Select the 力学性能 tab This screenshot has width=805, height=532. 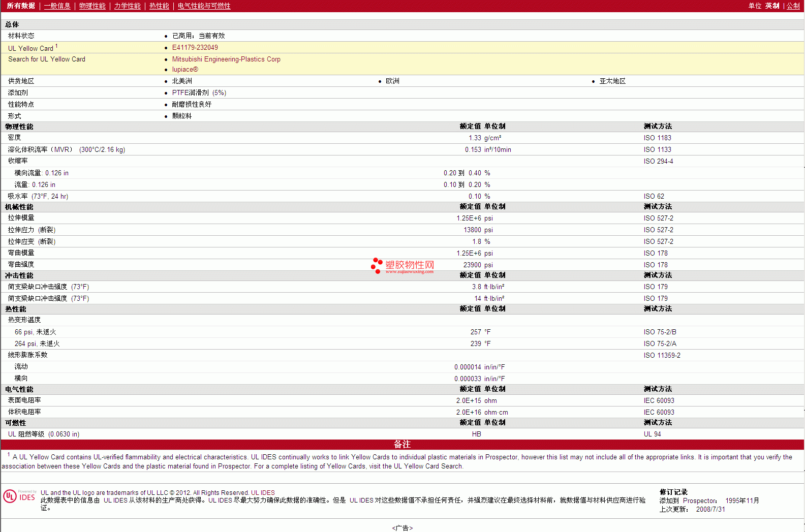[x=127, y=6]
